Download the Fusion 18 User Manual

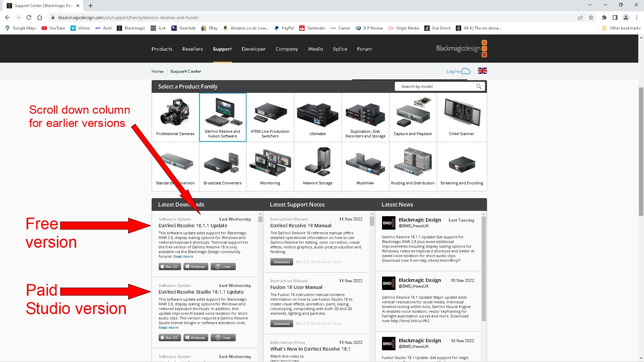pos(282,323)
